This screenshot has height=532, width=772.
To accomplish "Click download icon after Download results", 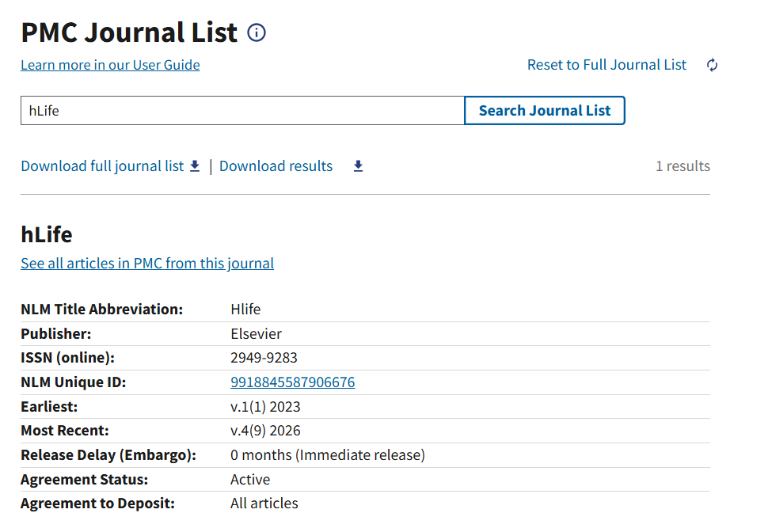I will tap(359, 166).
